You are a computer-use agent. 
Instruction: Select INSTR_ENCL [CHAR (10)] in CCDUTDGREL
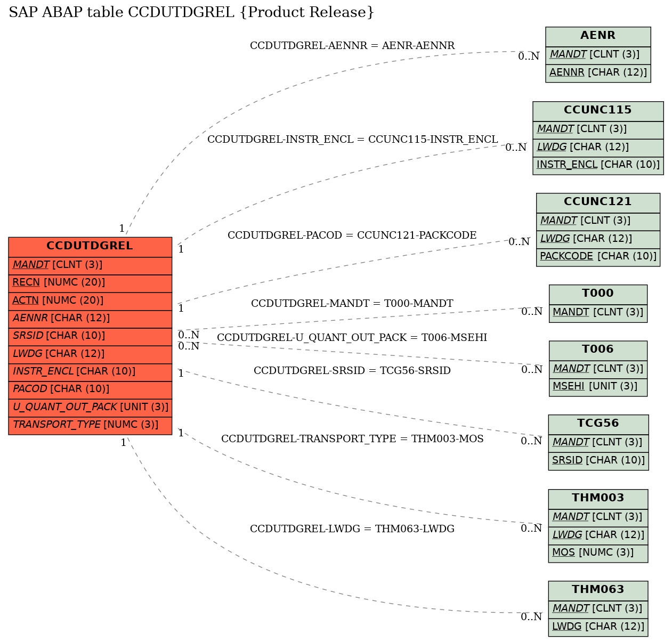click(90, 372)
